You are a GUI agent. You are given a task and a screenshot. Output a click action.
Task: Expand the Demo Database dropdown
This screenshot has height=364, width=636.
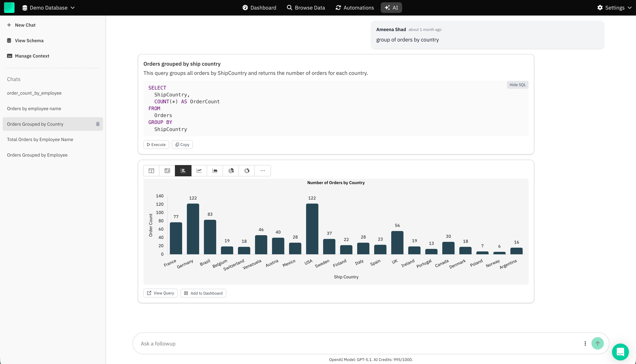click(49, 8)
